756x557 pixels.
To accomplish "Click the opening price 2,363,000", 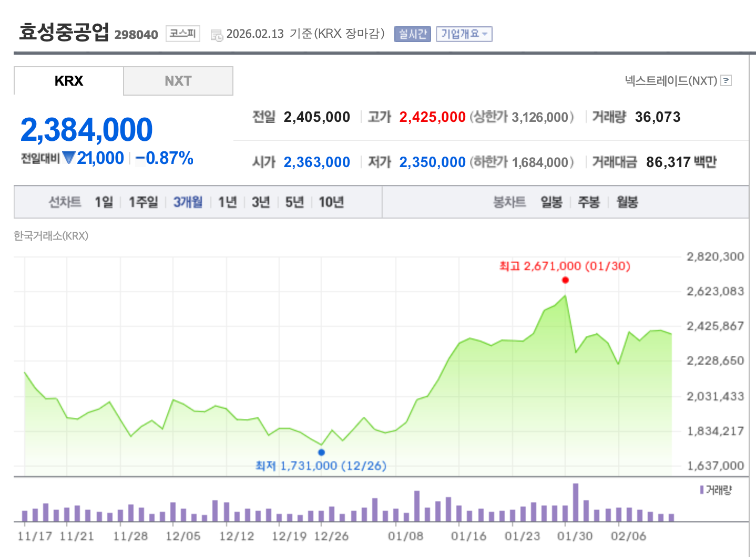I will coord(317,162).
